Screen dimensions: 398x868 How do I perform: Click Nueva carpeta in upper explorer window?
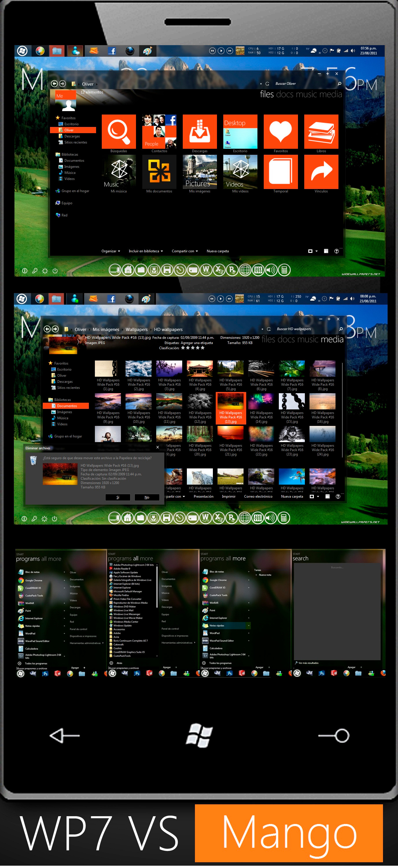tap(218, 251)
